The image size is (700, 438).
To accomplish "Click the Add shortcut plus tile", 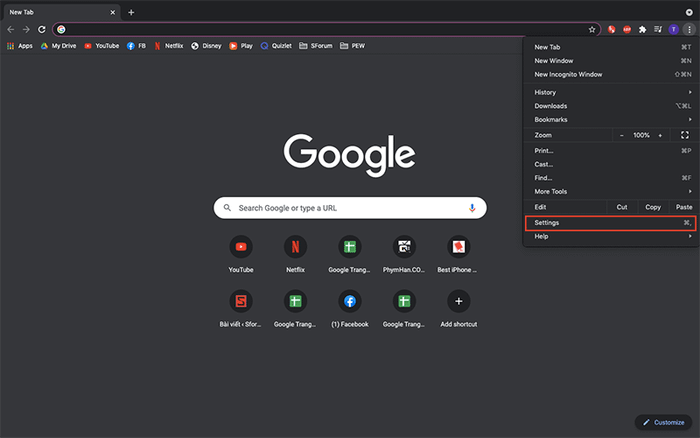I will (458, 308).
